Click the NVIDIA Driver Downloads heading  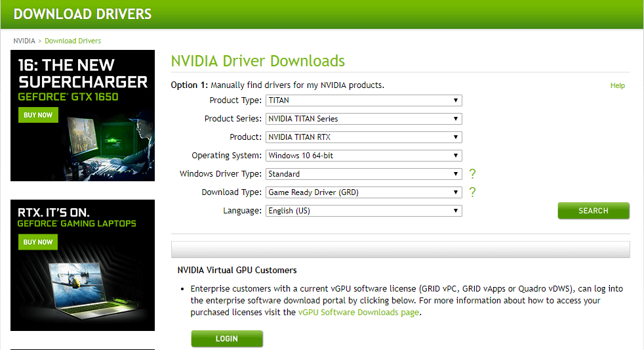pos(258,61)
